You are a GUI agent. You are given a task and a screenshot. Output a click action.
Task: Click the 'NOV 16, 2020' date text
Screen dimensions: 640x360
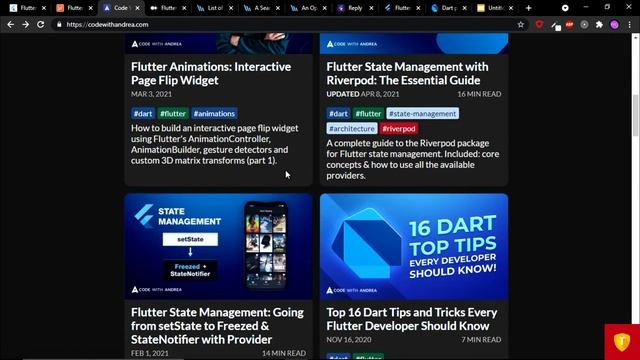click(349, 340)
